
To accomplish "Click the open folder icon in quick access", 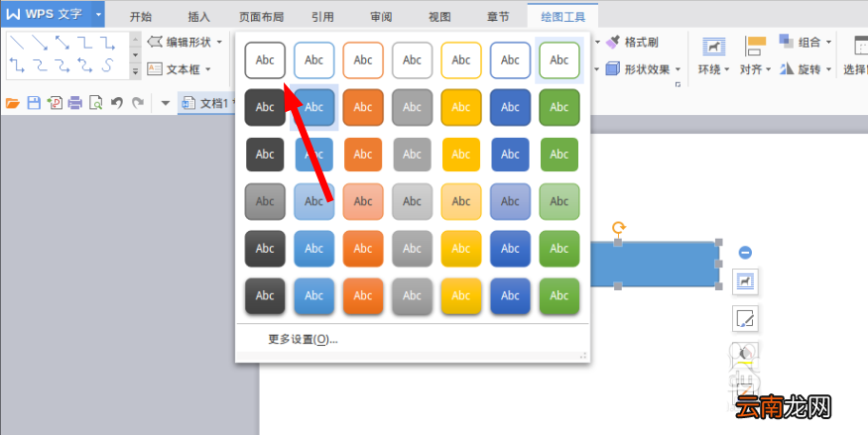I will 13,103.
